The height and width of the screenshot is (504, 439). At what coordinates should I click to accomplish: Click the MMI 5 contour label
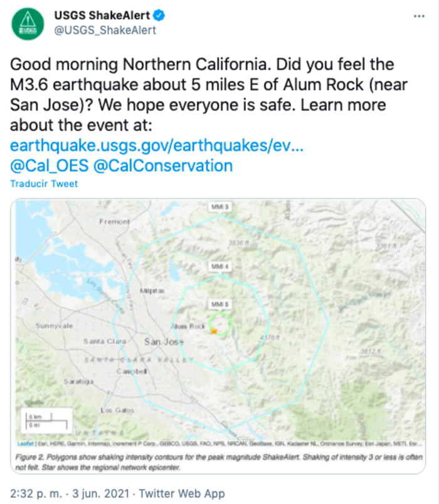pos(219,304)
